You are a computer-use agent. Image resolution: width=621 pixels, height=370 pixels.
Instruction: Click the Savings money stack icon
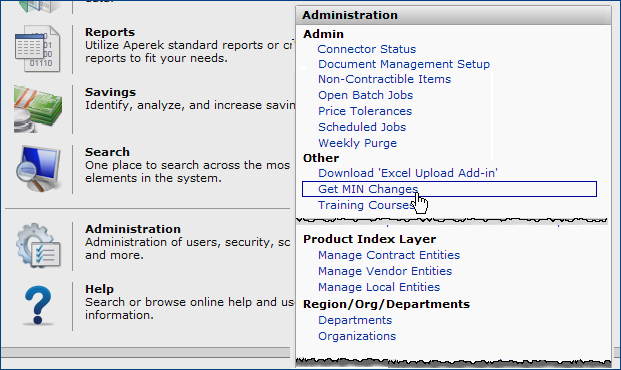tap(38, 109)
